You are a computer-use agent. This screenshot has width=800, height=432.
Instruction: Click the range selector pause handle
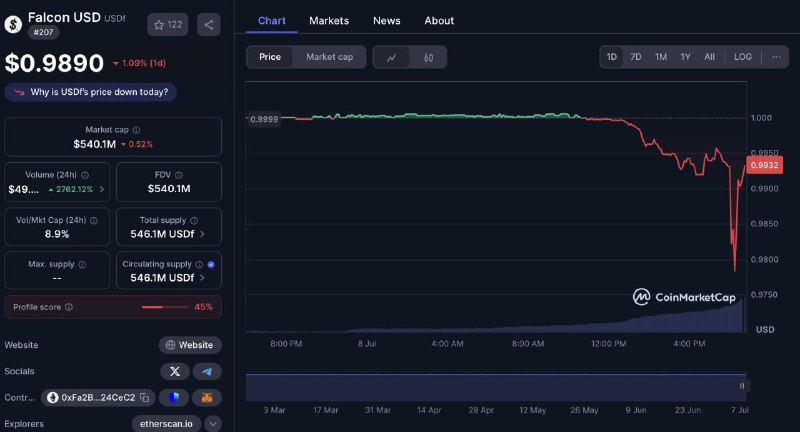click(x=742, y=386)
